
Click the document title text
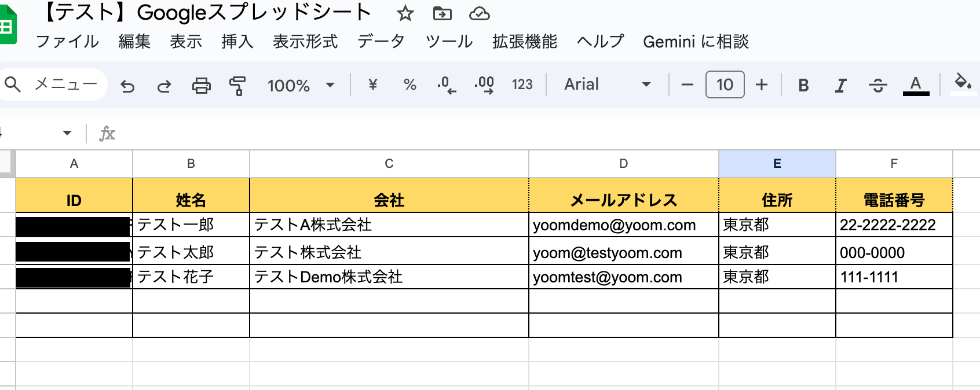(x=206, y=13)
